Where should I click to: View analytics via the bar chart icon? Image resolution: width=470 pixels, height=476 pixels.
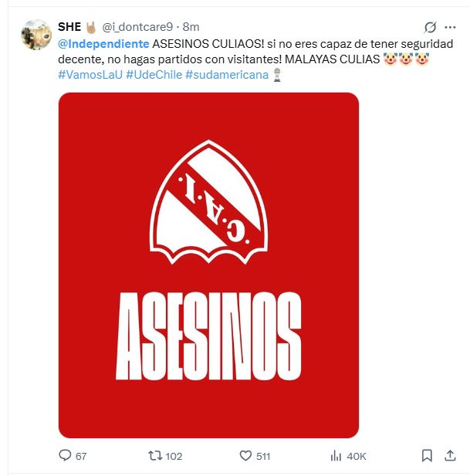point(336,456)
